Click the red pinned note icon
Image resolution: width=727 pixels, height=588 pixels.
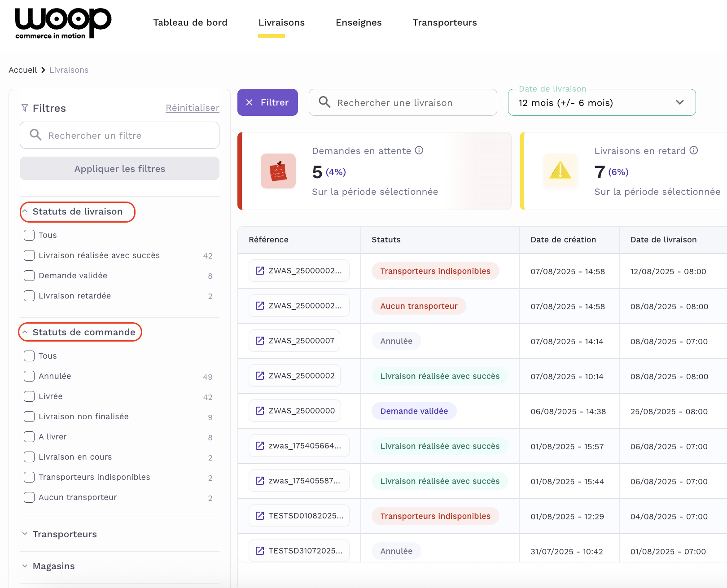[x=278, y=171]
